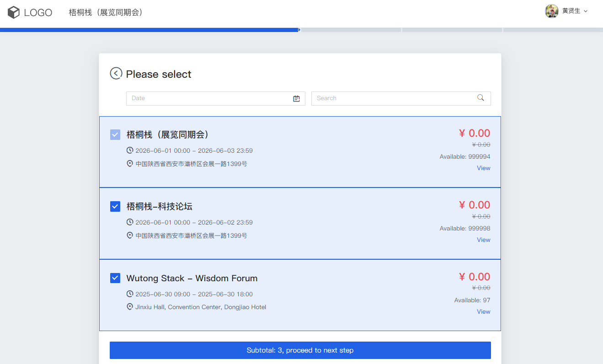This screenshot has width=603, height=364.
Task: Open the 黄贤生 account menu
Action: (571, 11)
